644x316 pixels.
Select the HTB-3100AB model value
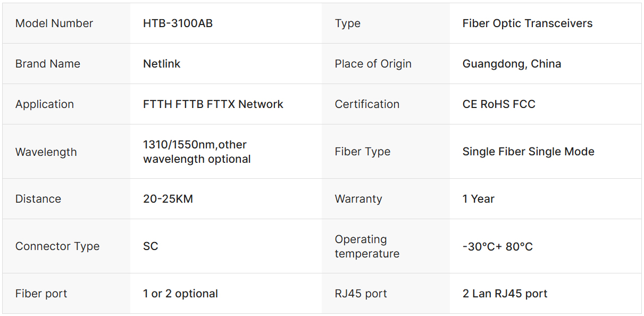pos(178,23)
